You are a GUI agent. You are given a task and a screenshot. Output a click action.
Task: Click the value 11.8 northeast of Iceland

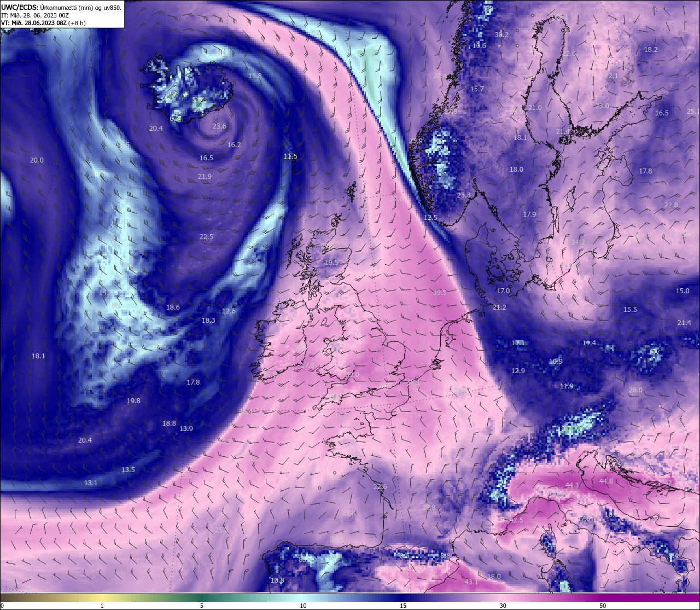[x=255, y=76]
